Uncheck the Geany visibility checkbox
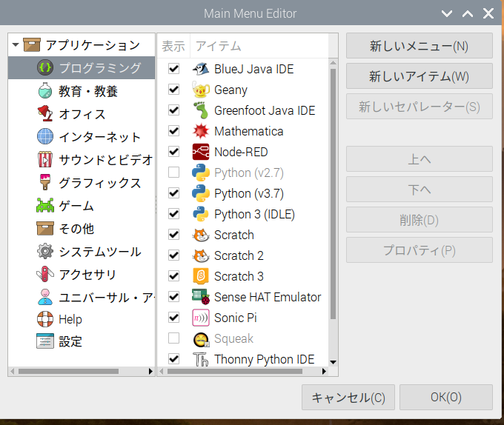Image resolution: width=504 pixels, height=425 pixels. (x=174, y=90)
